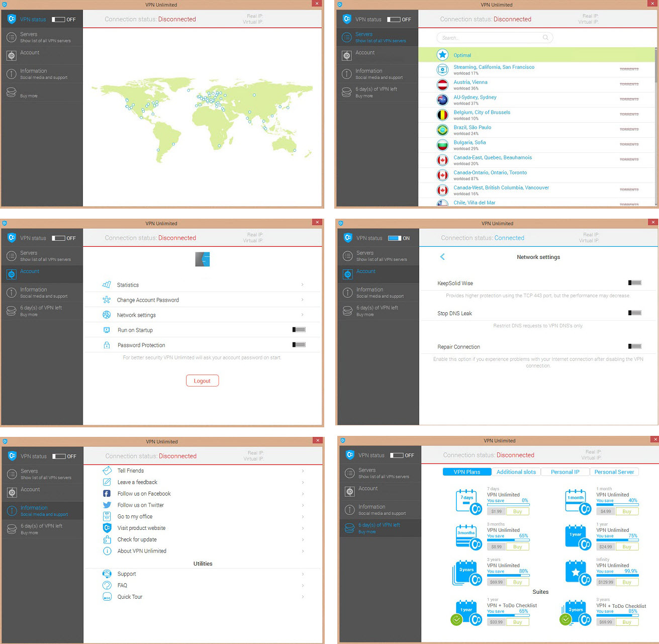Click the Quick Tour icon
The height and width of the screenshot is (644, 659).
(x=107, y=597)
